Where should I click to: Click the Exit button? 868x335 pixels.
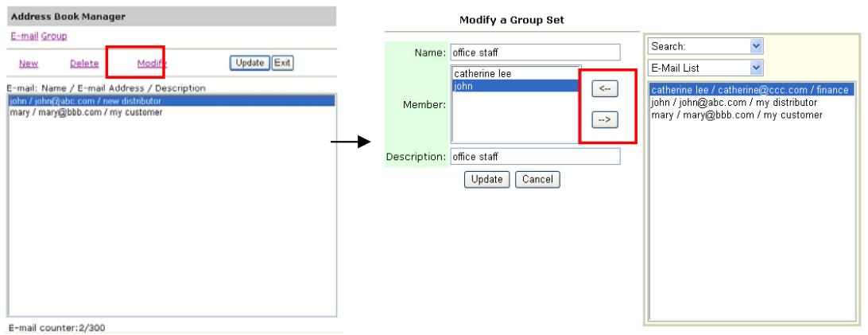pos(282,63)
